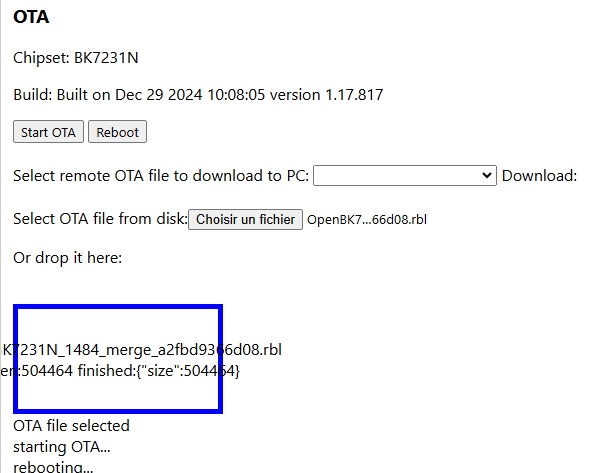Open the remote OTA file dropdown
Viewport: 600px width, 473px height.
(x=405, y=176)
